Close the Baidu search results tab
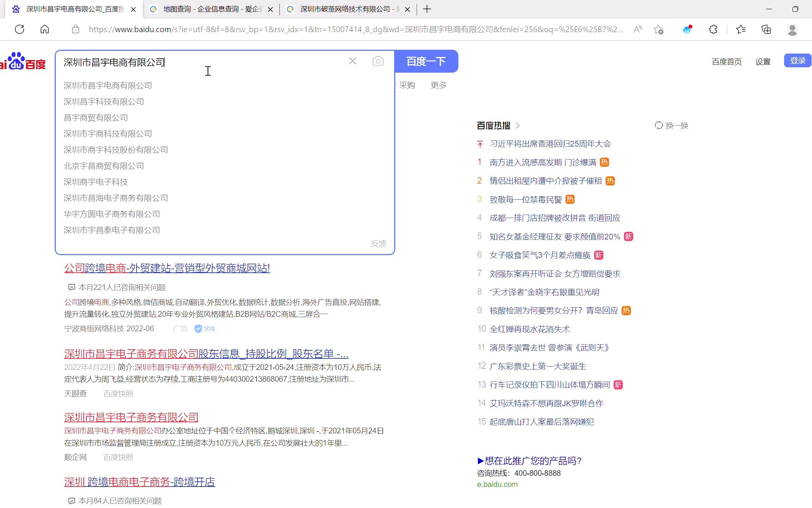The height and width of the screenshot is (508, 812). (x=133, y=9)
